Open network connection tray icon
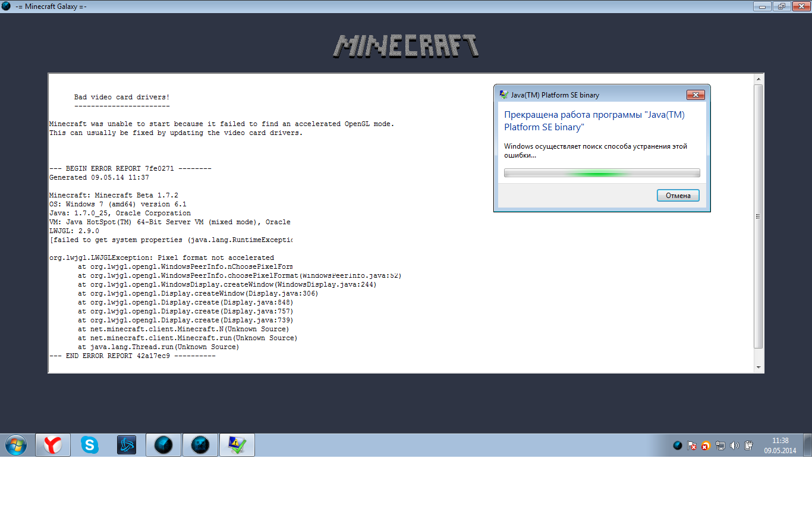Screen dimensions: 812x518 coord(720,445)
